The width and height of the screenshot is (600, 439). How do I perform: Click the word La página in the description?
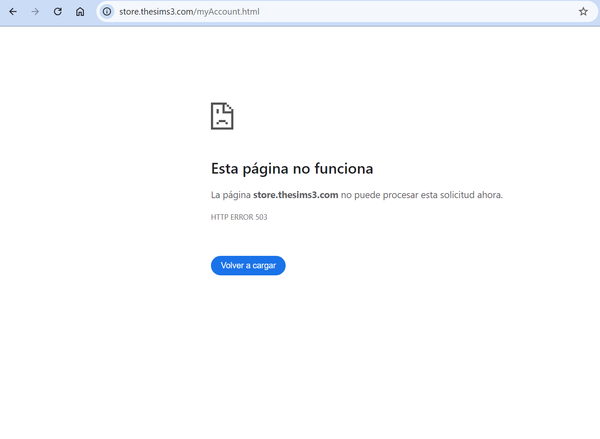(230, 195)
